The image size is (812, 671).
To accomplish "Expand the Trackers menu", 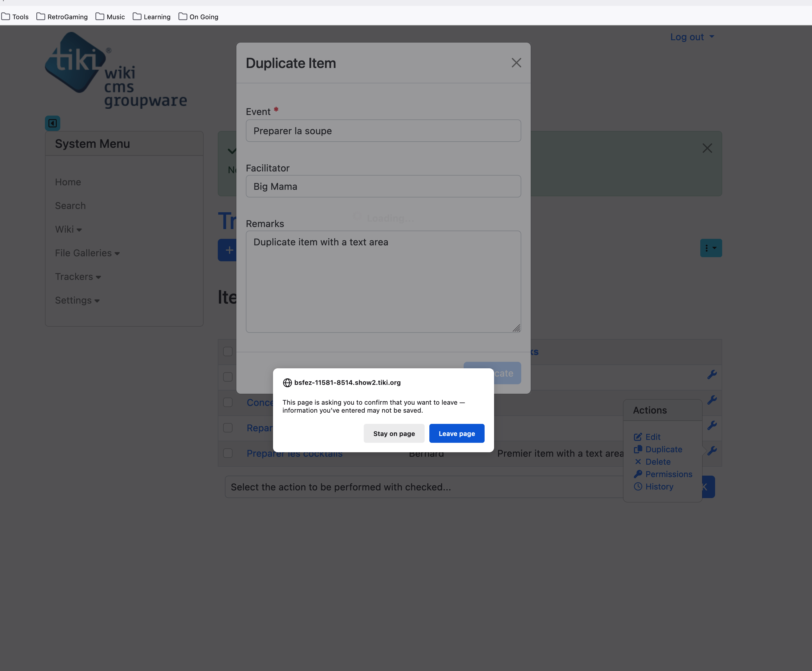I will coord(78,277).
